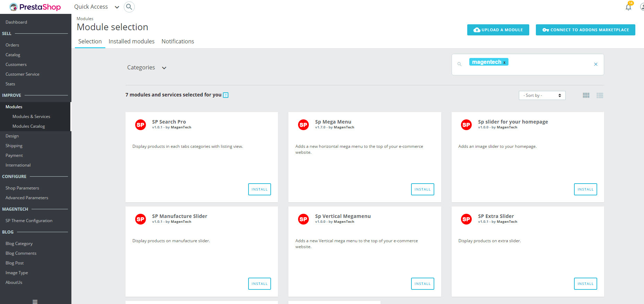
Task: Open Customer Service in the sidebar
Action: click(x=23, y=74)
